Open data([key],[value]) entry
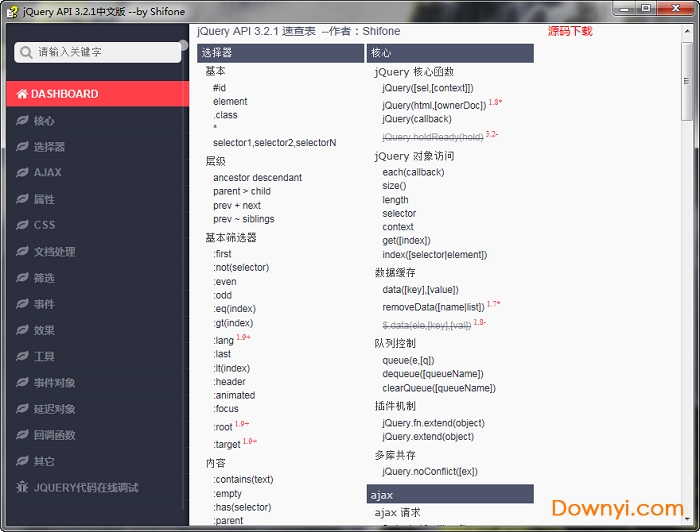This screenshot has height=532, width=700. pos(421,290)
